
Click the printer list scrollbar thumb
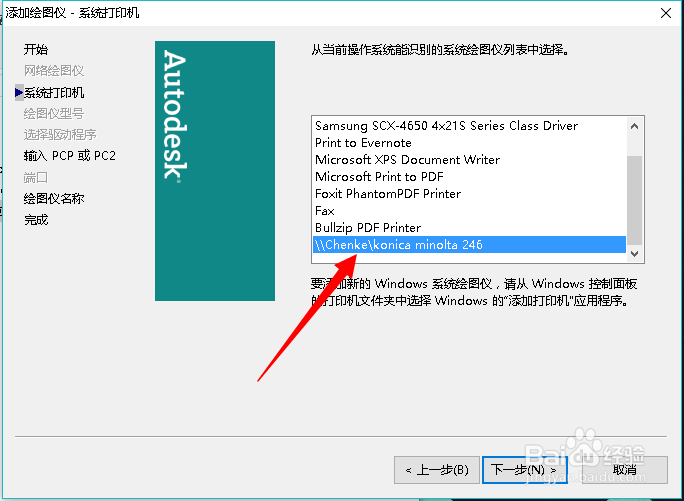click(x=635, y=200)
